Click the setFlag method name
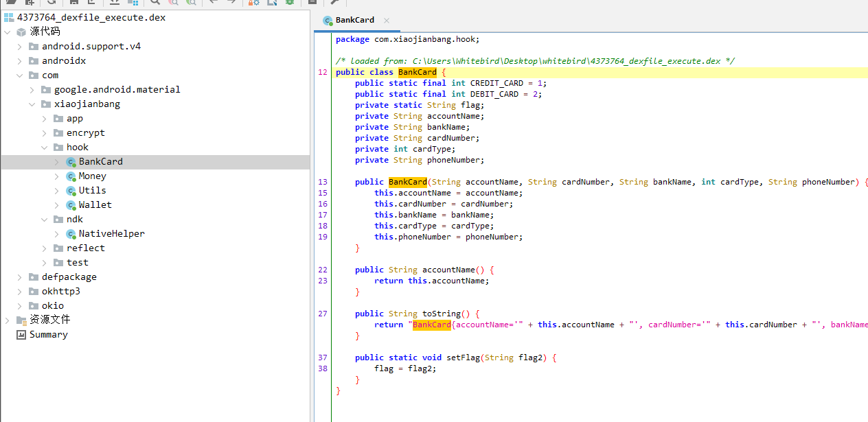This screenshot has width=868, height=422. click(463, 357)
